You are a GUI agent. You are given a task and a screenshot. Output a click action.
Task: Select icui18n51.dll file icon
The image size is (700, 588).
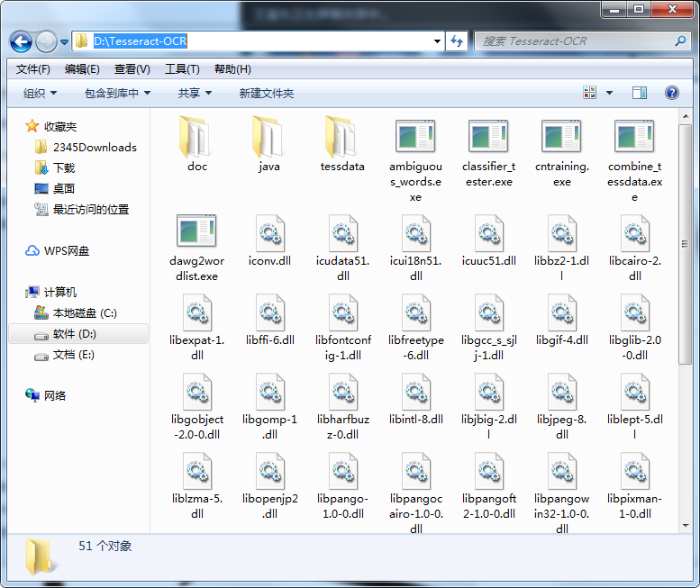pyautogui.click(x=415, y=233)
